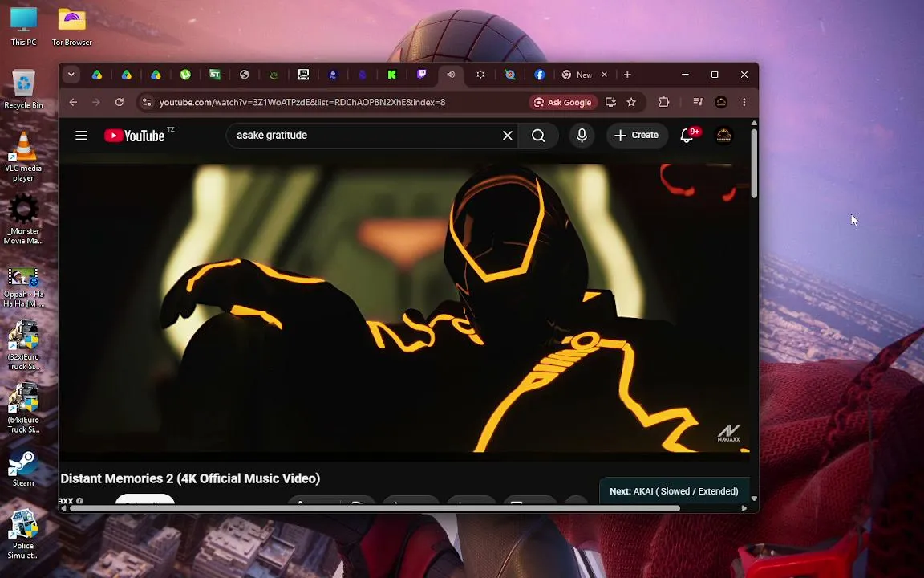Screen dimensions: 924x578
Task: Clear the YouTube search text
Action: pyautogui.click(x=508, y=136)
